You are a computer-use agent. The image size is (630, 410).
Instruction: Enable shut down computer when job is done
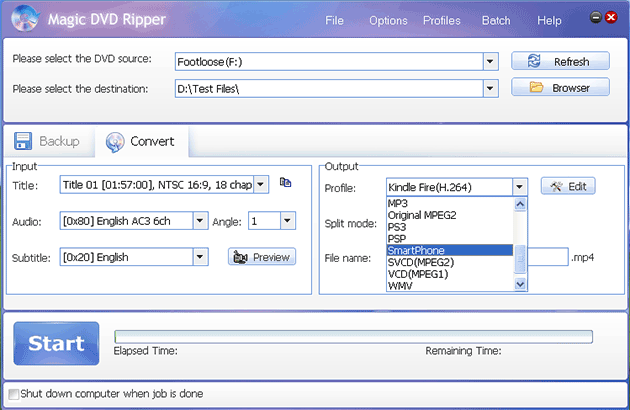coord(14,394)
